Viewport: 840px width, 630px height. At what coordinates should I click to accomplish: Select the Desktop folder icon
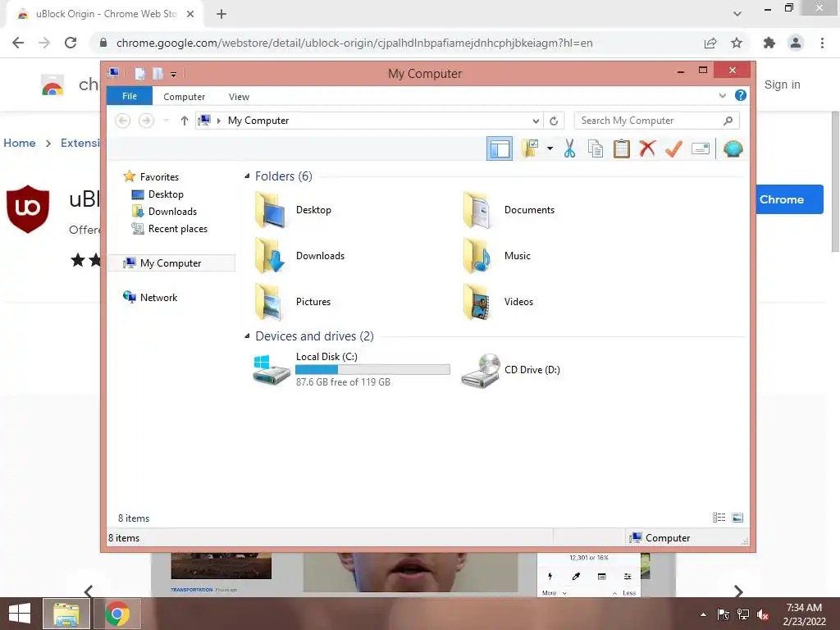coord(270,210)
